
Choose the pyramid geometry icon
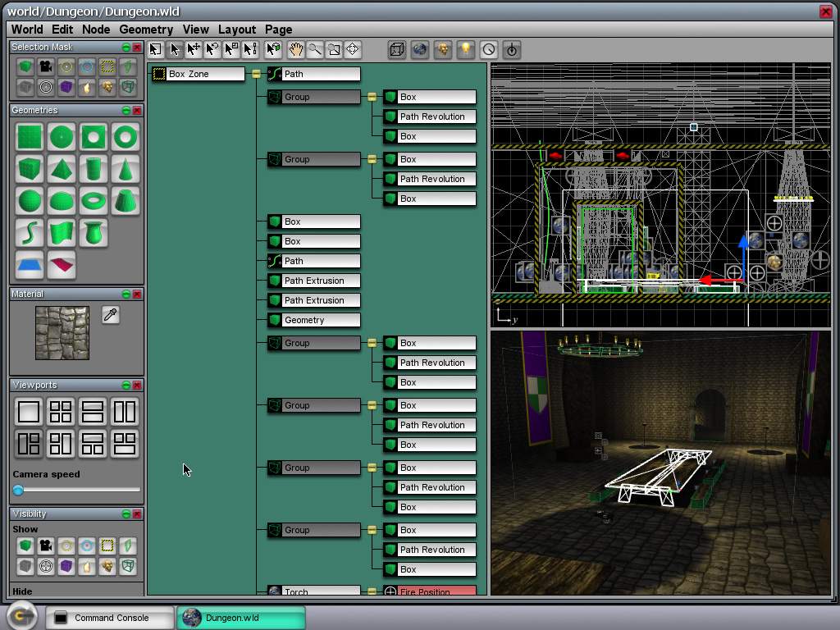click(x=61, y=169)
